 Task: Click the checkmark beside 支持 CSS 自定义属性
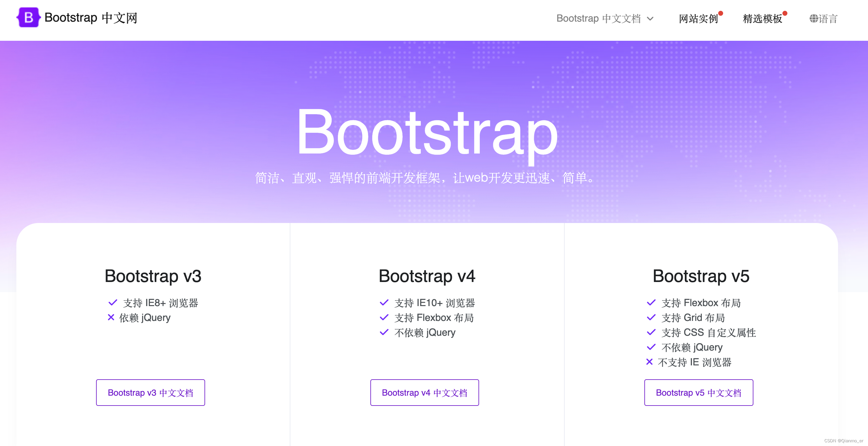pyautogui.click(x=651, y=332)
